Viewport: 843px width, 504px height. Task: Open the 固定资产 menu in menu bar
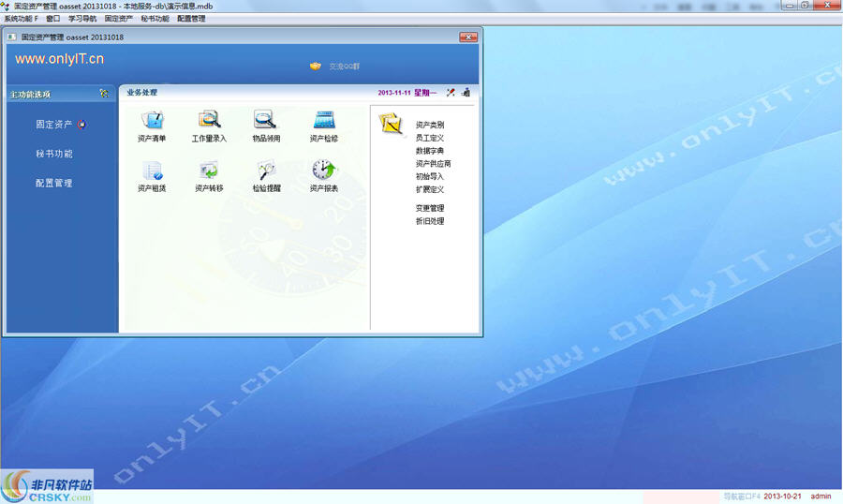click(118, 19)
